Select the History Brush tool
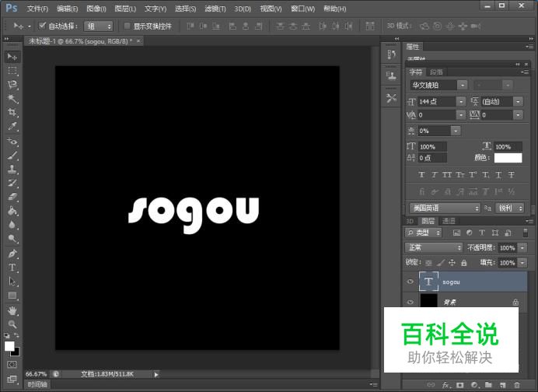The image size is (538, 392). (12, 183)
